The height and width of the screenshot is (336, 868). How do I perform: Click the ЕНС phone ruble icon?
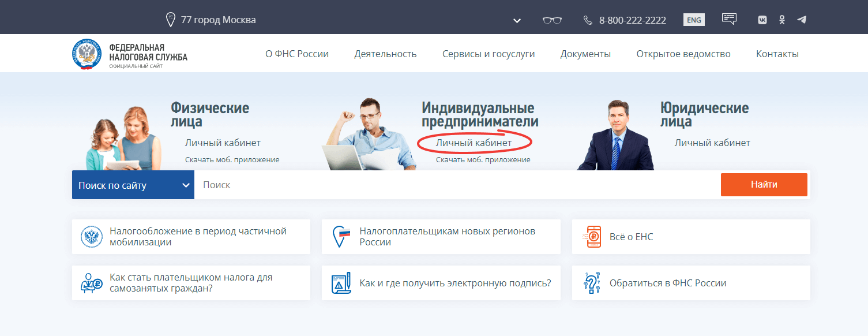593,237
